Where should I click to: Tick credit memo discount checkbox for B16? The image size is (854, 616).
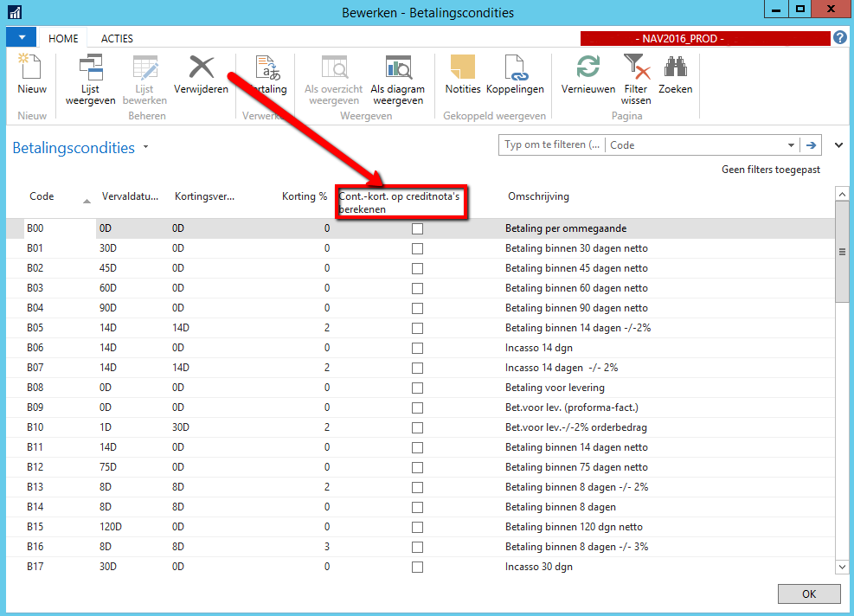click(417, 547)
